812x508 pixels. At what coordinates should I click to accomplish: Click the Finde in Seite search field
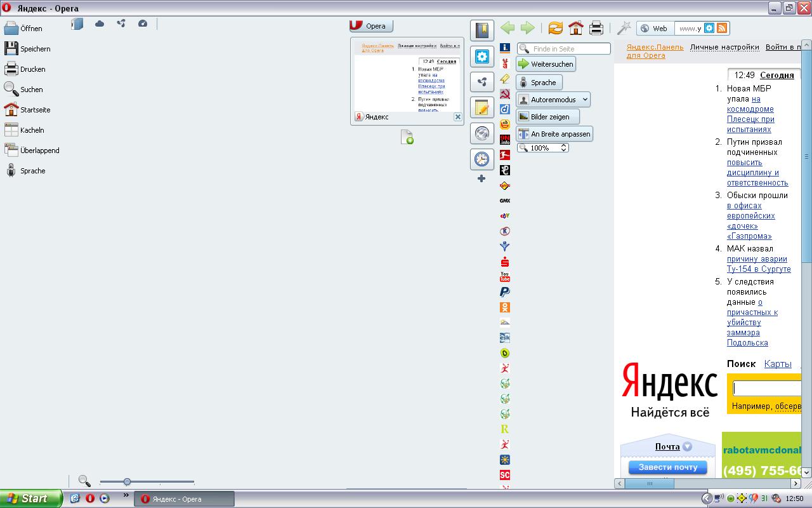[564, 48]
